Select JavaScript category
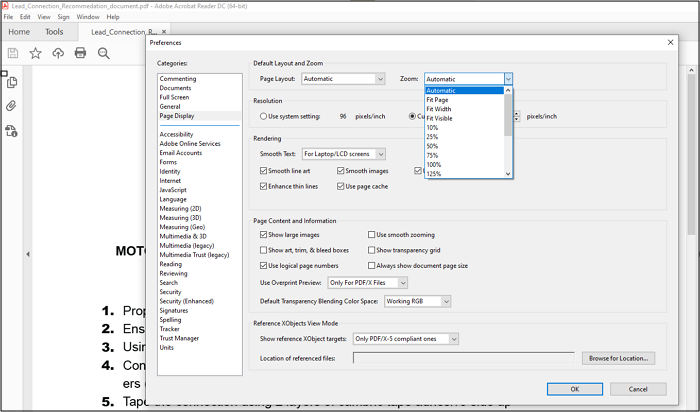Screen dimensions: 700x412 click(x=173, y=190)
